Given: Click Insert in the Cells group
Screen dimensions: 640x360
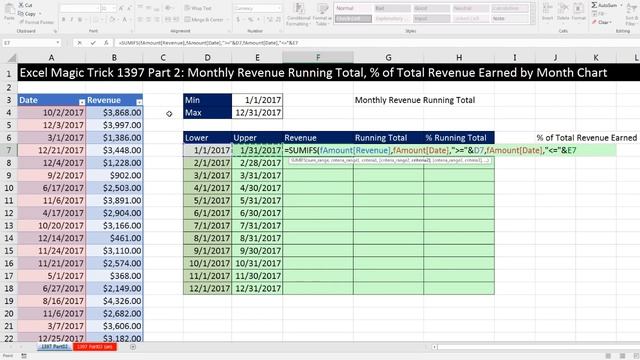Looking at the screenshot, I should (x=547, y=12).
